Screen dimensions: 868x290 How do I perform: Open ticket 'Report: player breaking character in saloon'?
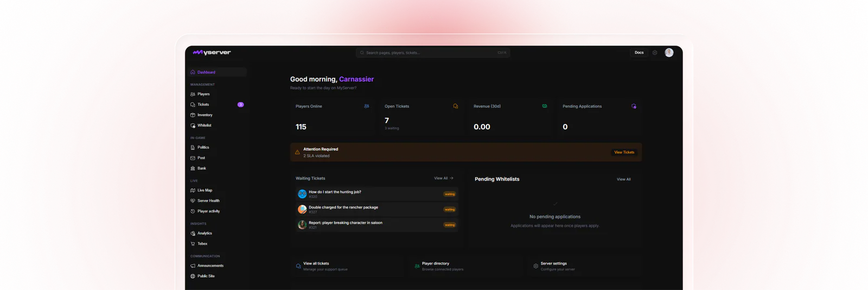point(376,225)
